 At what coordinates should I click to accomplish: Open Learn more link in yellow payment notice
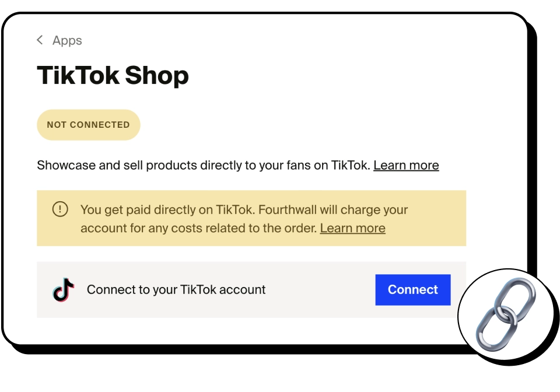click(352, 228)
